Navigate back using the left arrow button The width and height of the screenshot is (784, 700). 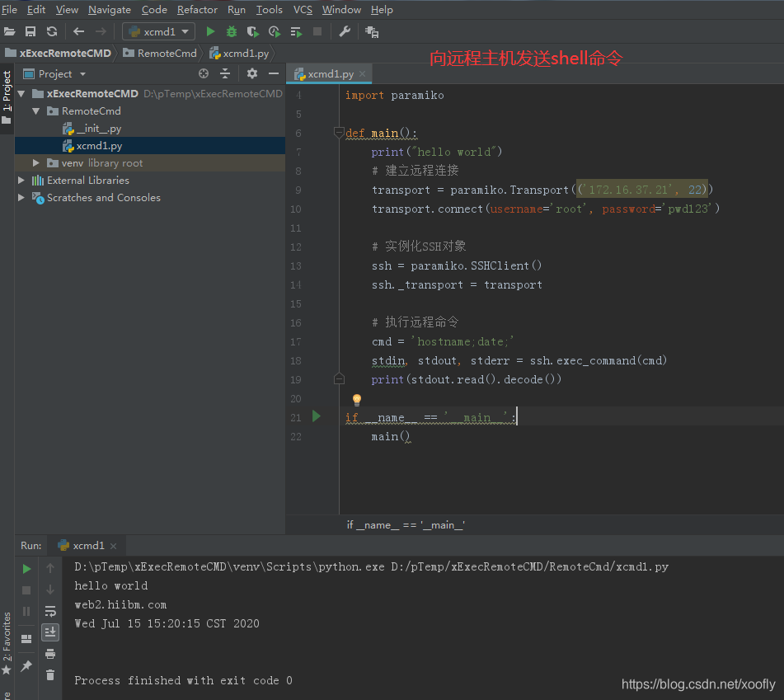78,31
